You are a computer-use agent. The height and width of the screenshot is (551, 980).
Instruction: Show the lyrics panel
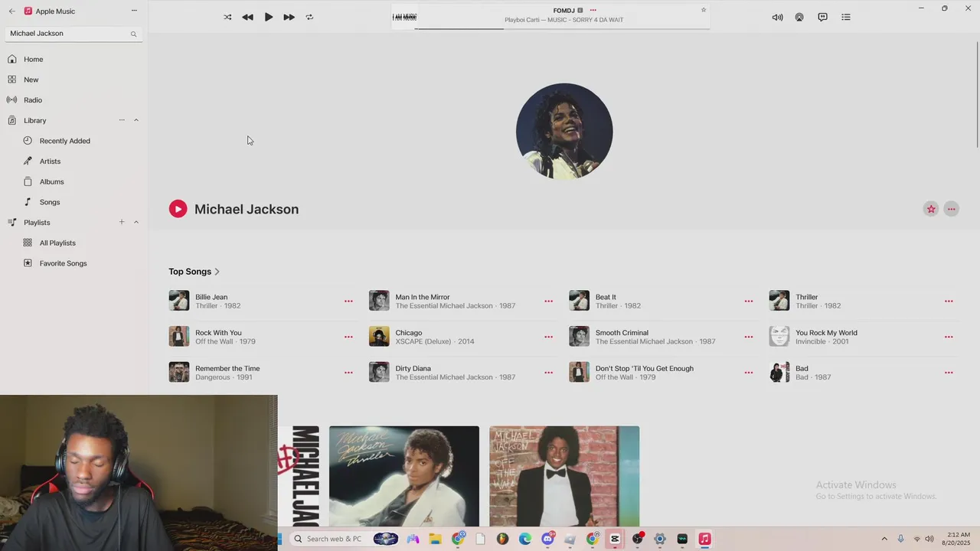822,17
